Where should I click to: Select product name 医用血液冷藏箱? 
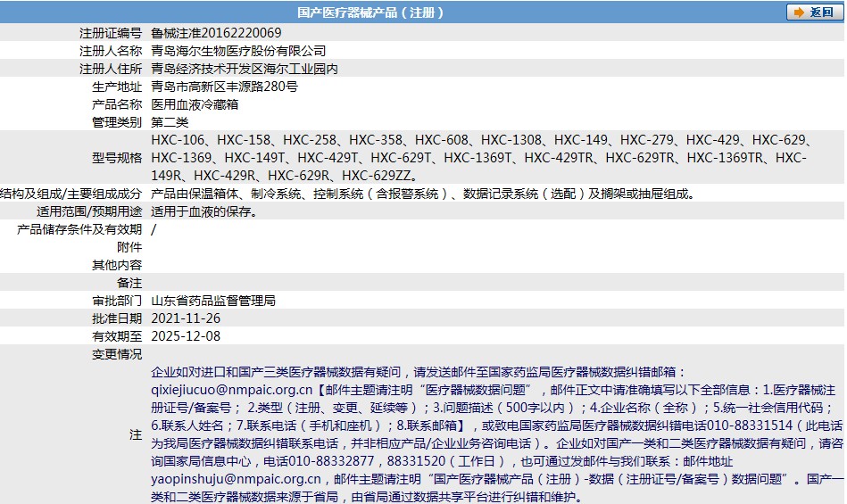[195, 104]
